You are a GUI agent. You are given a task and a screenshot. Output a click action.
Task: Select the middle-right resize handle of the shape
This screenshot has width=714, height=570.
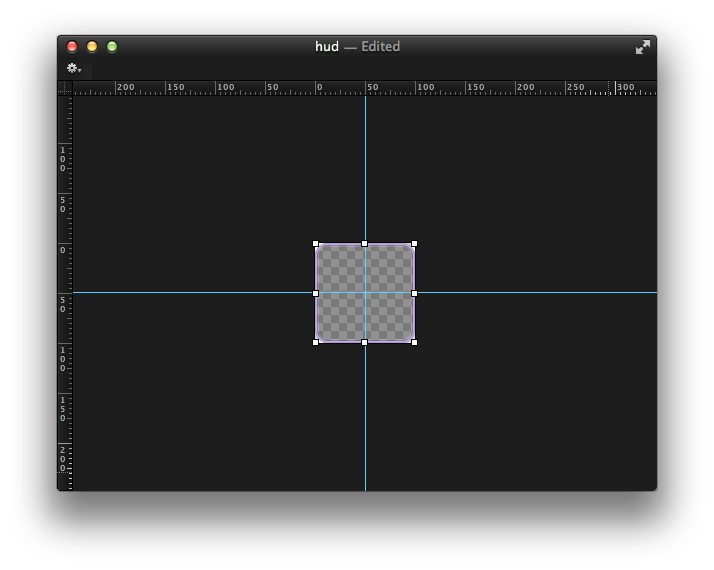tap(414, 294)
